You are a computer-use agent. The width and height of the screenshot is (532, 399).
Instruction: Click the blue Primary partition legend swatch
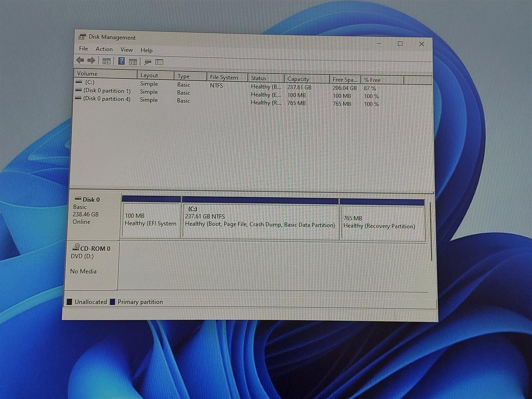(112, 302)
